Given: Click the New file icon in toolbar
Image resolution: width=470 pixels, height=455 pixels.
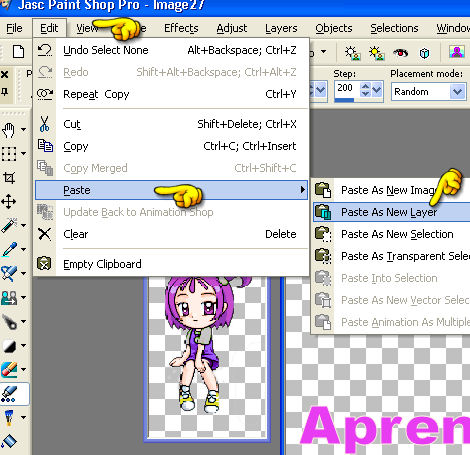Looking at the screenshot, I should point(18,52).
